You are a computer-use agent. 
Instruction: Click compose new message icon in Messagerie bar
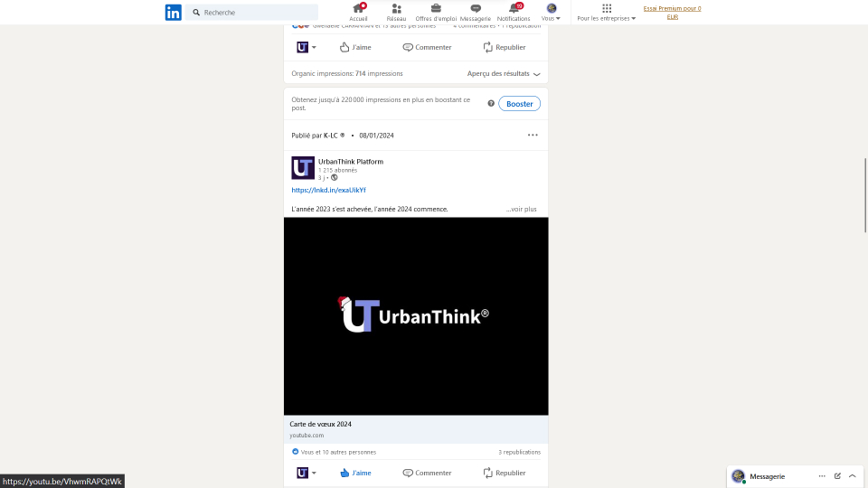837,476
